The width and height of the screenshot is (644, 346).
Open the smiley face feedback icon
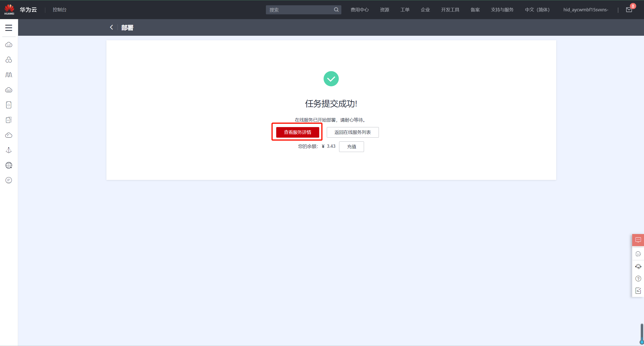pyautogui.click(x=638, y=254)
